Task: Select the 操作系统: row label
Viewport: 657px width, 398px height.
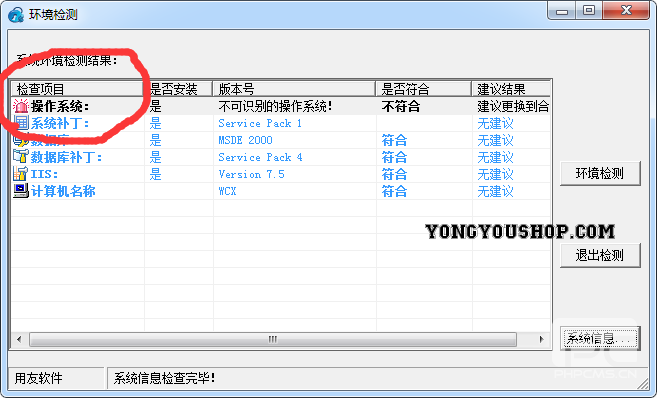Action: pos(60,106)
